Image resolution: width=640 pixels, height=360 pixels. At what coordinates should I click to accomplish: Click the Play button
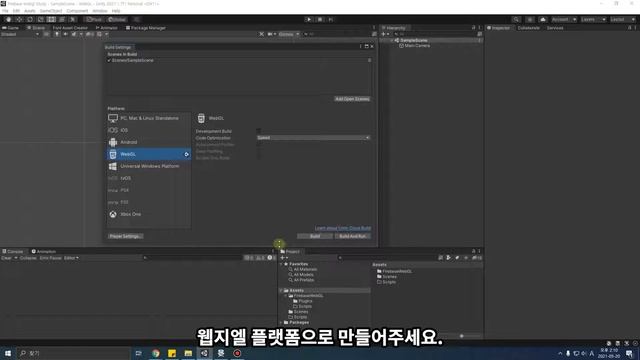pyautogui.click(x=309, y=20)
